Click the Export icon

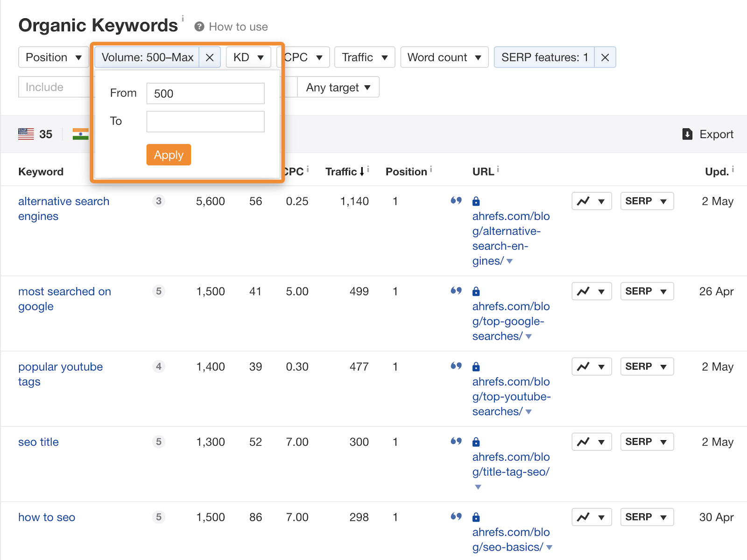[x=687, y=134]
